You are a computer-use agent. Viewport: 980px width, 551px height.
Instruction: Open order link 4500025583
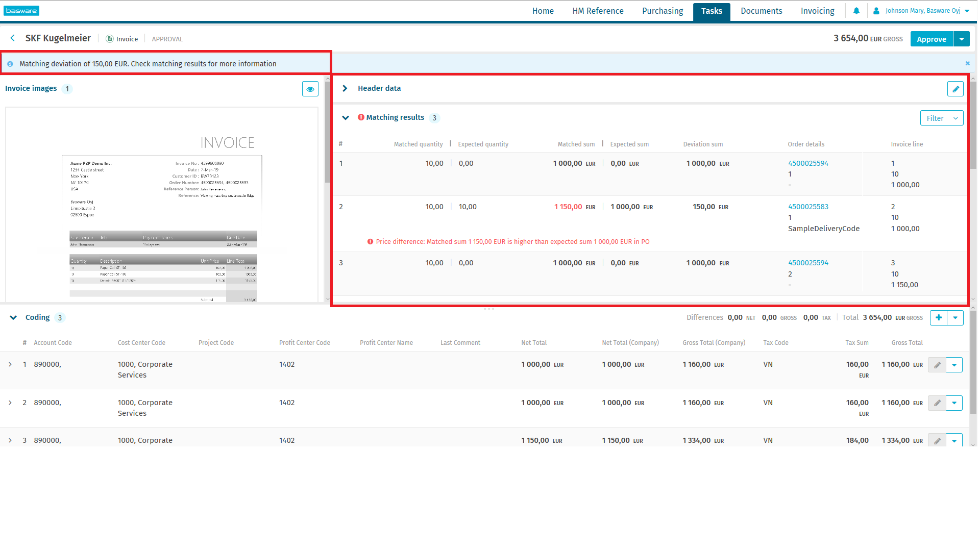[x=808, y=207]
